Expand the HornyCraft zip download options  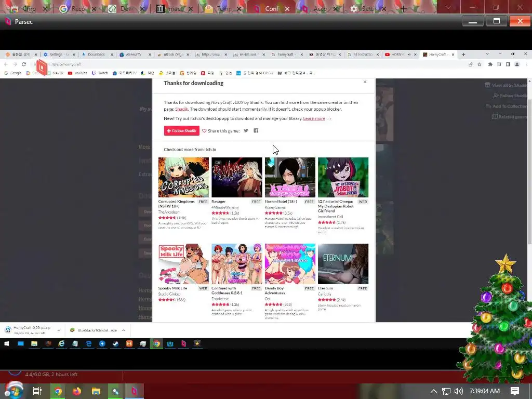coord(59,330)
